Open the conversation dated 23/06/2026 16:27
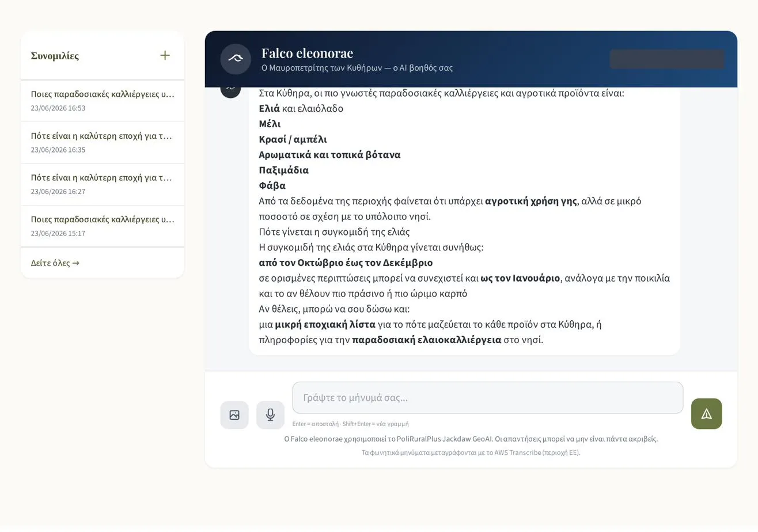Screen dimensions: 758x532 coord(103,184)
